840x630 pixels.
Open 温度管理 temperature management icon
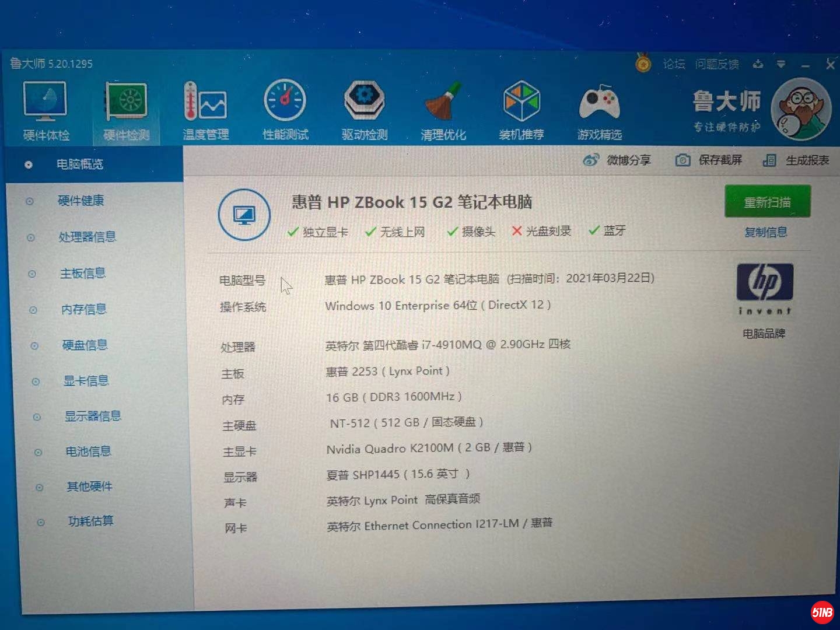coord(205,110)
